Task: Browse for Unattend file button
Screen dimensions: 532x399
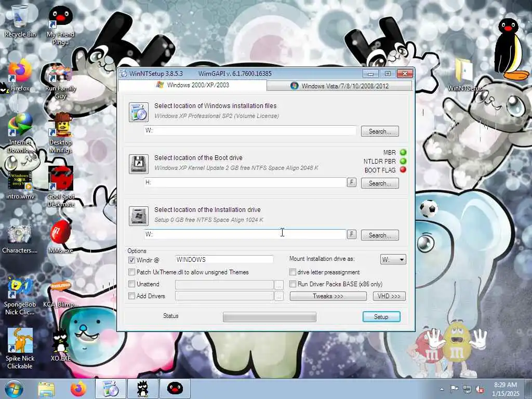Action: 278,284
